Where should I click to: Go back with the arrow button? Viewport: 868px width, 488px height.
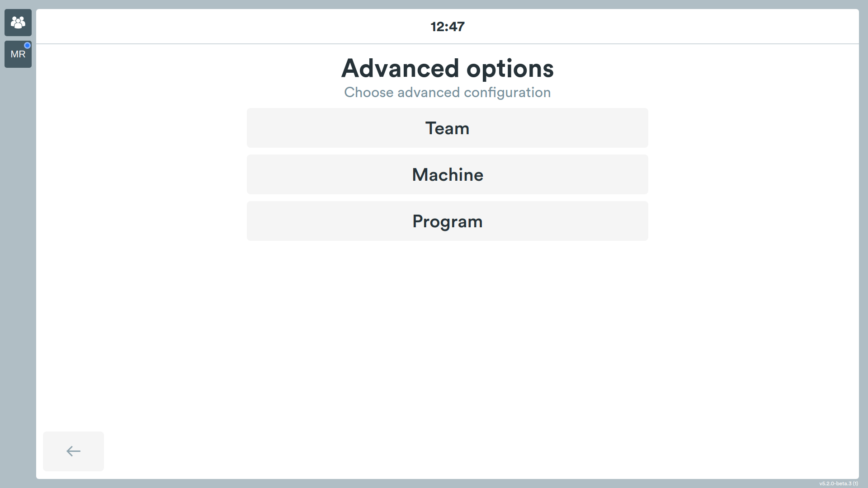point(73,451)
